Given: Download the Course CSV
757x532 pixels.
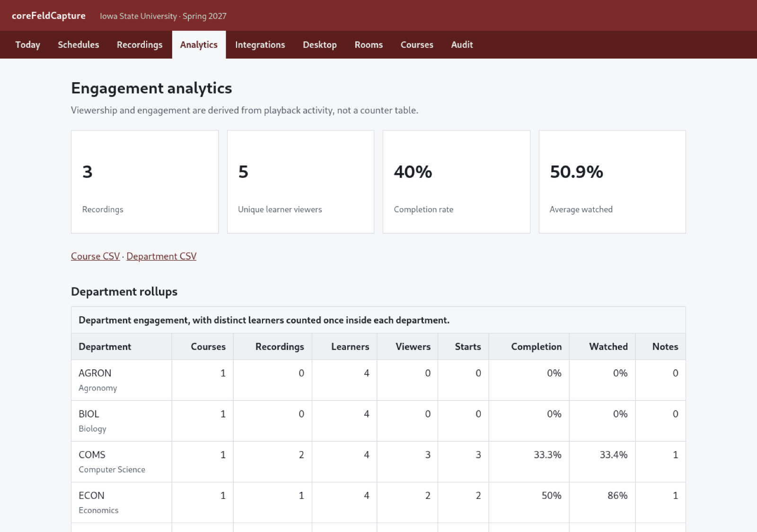Looking at the screenshot, I should click(95, 256).
